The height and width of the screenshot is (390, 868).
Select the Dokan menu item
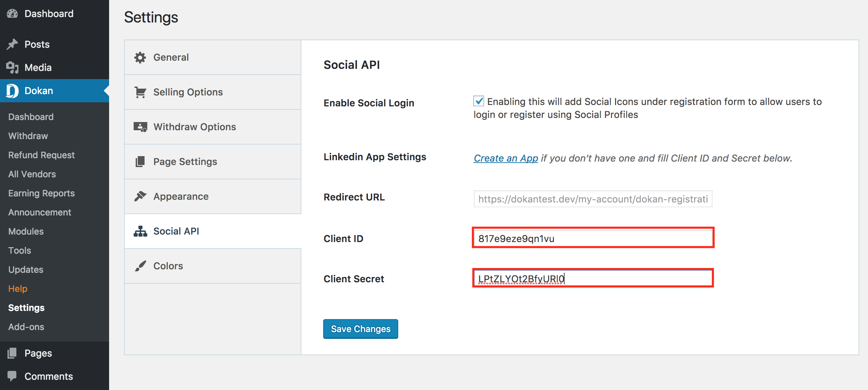(x=55, y=91)
